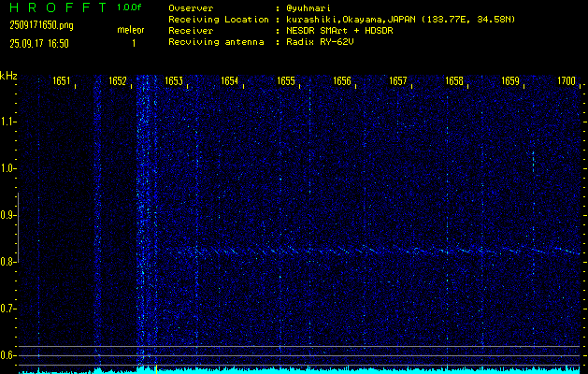Select the filename 2509171650.png
Image resolution: width=588 pixels, height=374 pixels.
42,26
